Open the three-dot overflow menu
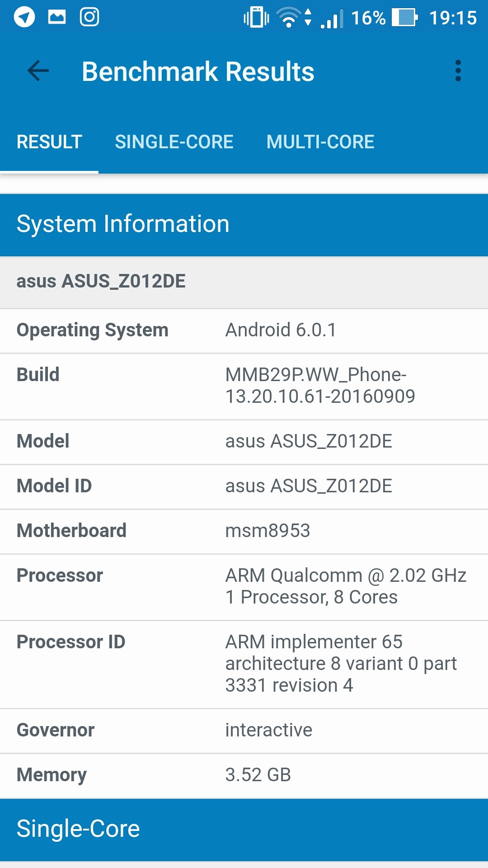The image size is (488, 868). (458, 71)
